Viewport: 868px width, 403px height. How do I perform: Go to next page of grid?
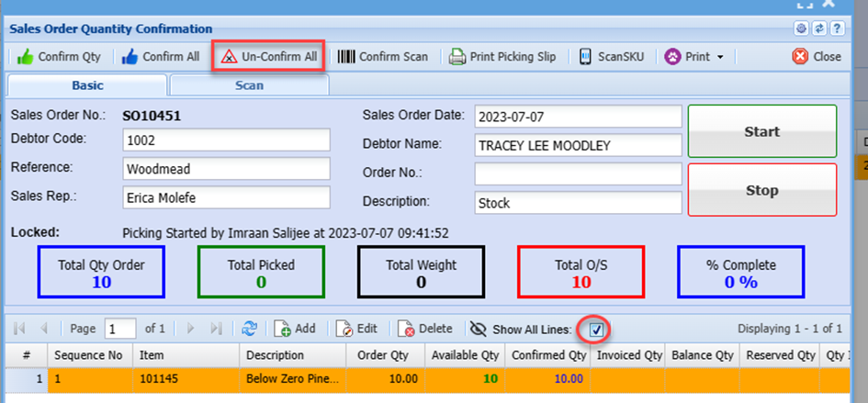pos(192,329)
